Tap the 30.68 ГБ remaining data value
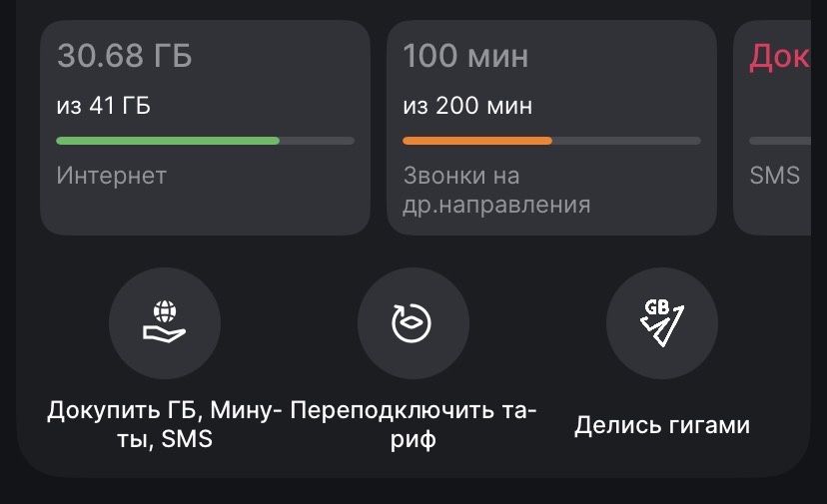Viewport: 827px width, 504px height. click(124, 56)
